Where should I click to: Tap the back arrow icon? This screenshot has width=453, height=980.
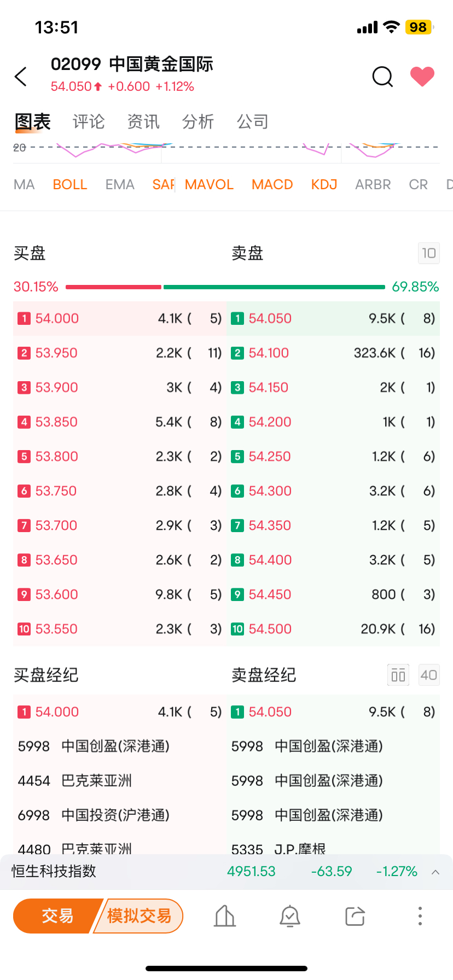coord(21,77)
